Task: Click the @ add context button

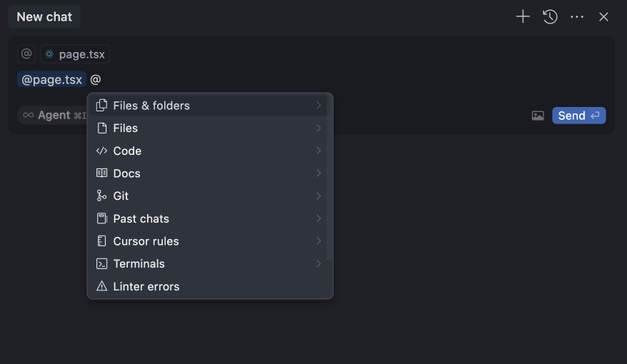Action: tap(26, 54)
